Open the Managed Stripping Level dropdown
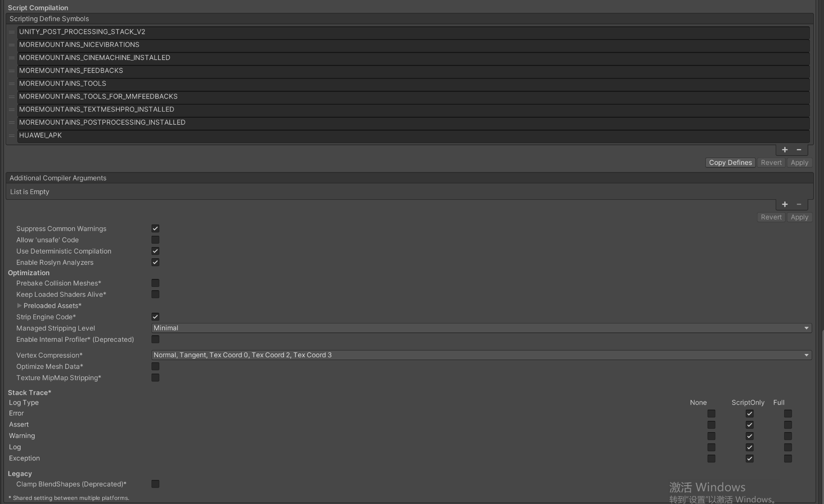 [x=480, y=328]
